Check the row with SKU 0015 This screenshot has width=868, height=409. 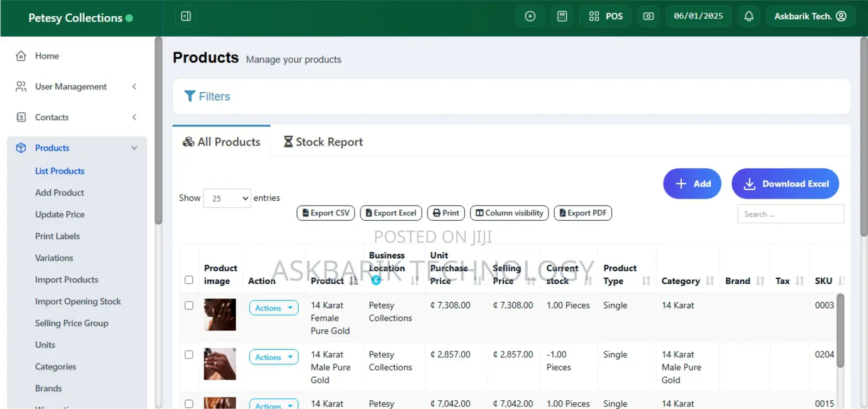(x=189, y=404)
